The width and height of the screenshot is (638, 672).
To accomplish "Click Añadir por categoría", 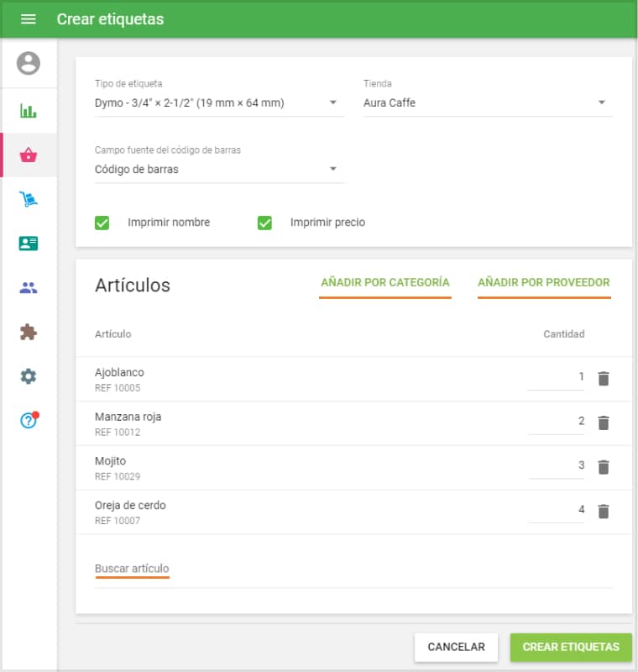I will pos(384,282).
